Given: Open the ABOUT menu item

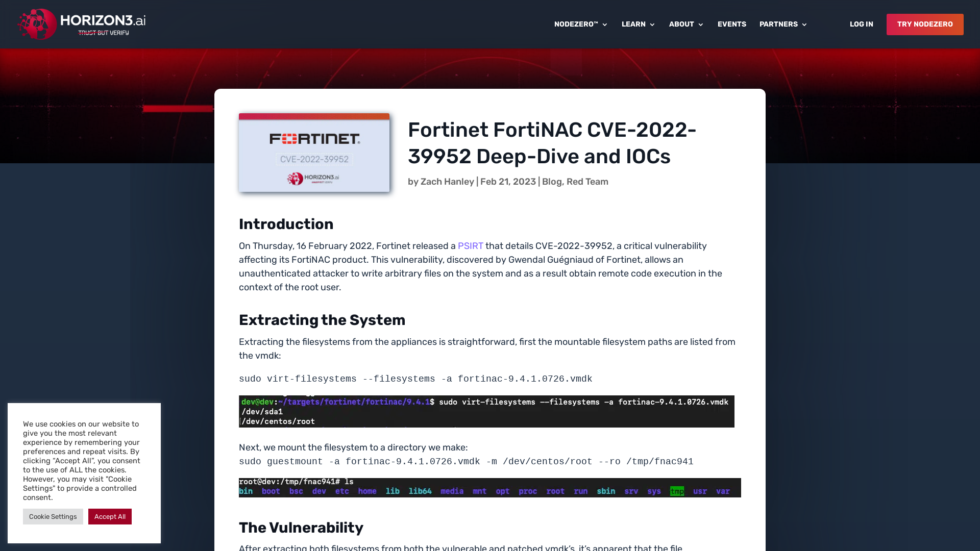Looking at the screenshot, I should click(681, 24).
